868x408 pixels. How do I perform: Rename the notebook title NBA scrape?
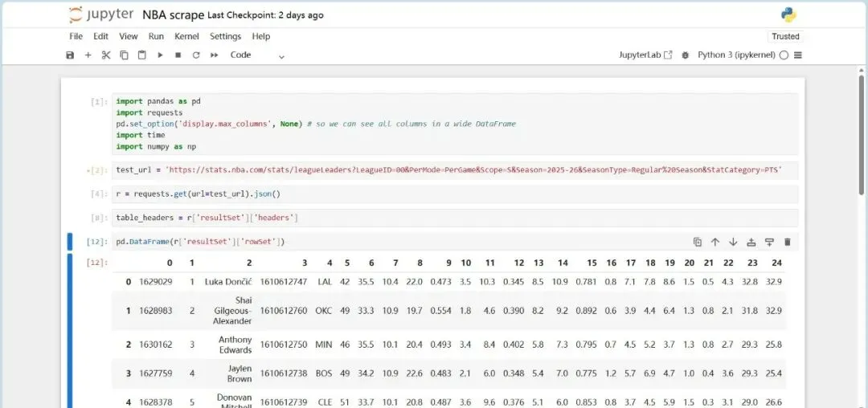pyautogui.click(x=174, y=15)
